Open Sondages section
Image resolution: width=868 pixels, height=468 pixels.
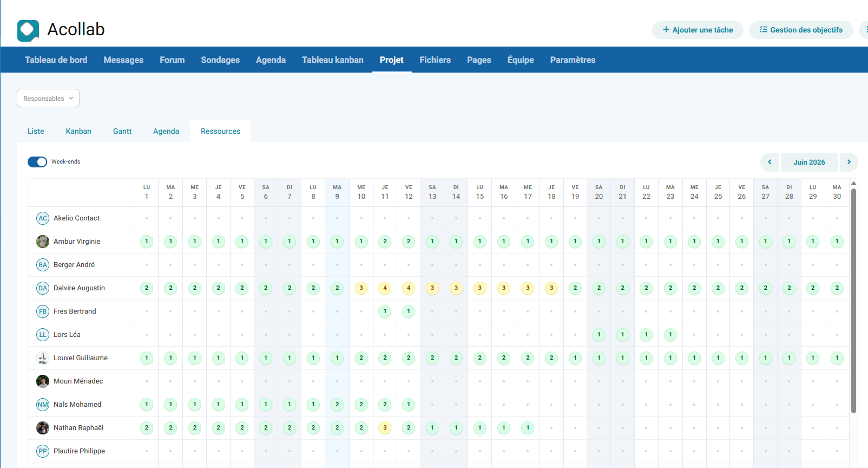pos(220,60)
